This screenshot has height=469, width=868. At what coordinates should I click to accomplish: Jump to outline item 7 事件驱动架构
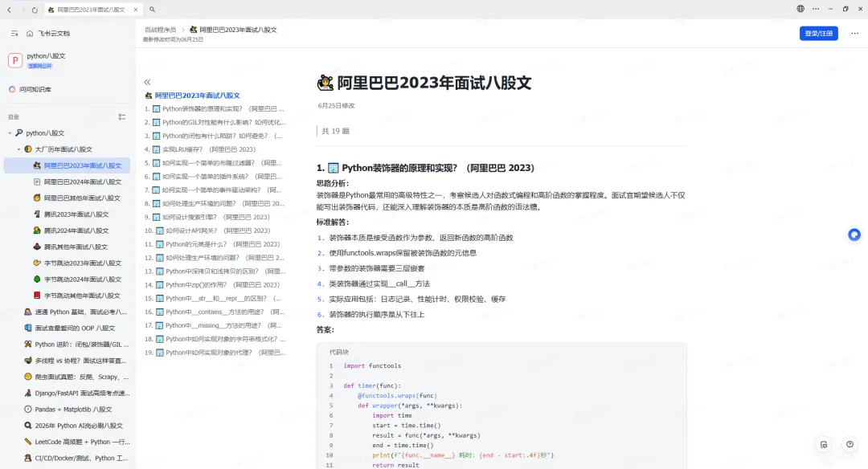[x=222, y=190]
